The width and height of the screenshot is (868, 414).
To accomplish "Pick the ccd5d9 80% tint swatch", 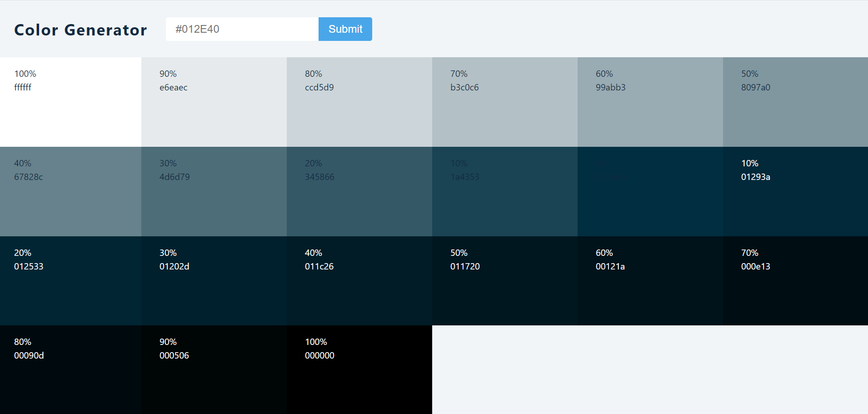I will coord(359,102).
